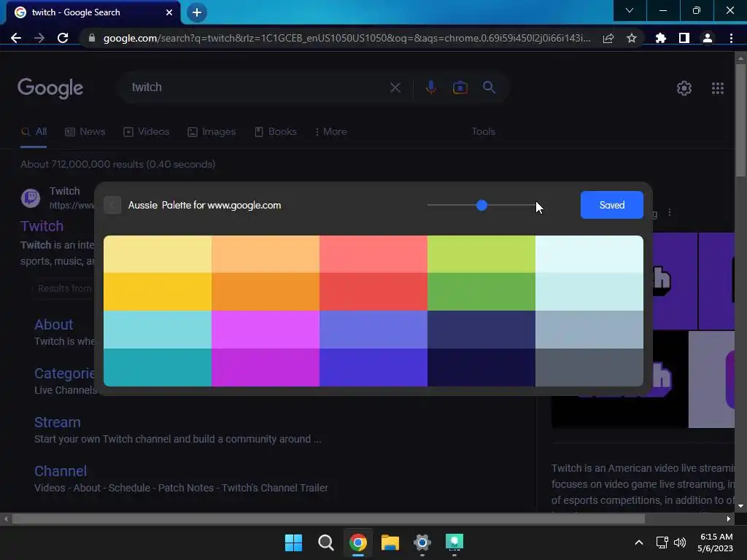This screenshot has height=560, width=747.
Task: Open the About sitelink
Action: (53, 324)
